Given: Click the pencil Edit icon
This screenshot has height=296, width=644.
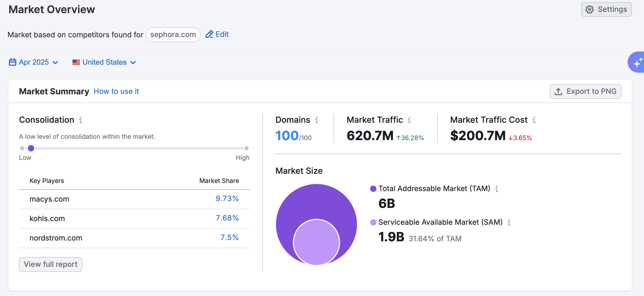Looking at the screenshot, I should click(209, 34).
